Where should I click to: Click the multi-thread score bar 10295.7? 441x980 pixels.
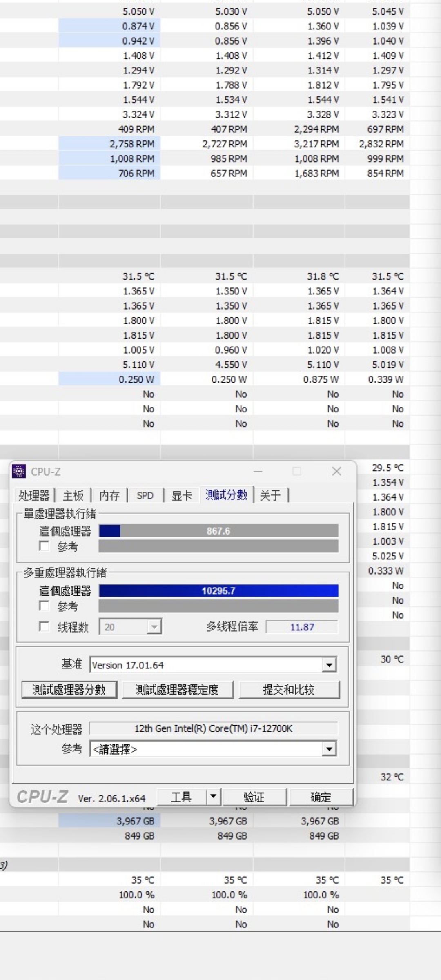pos(218,590)
